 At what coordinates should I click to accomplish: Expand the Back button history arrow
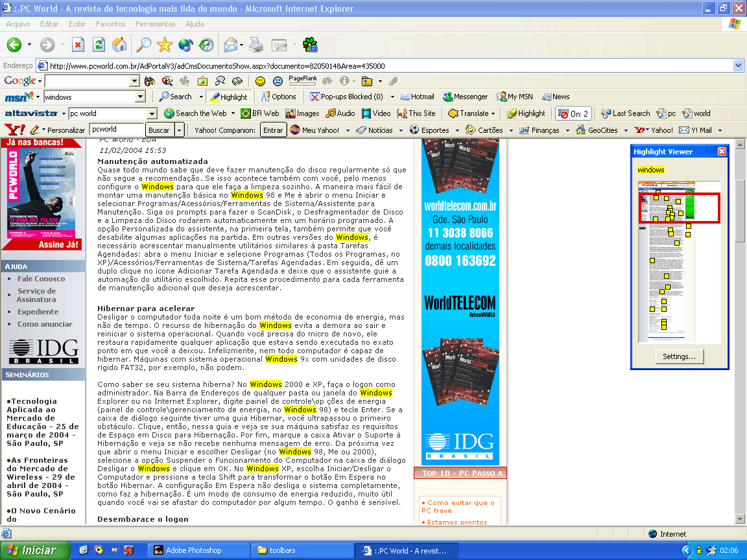click(30, 45)
